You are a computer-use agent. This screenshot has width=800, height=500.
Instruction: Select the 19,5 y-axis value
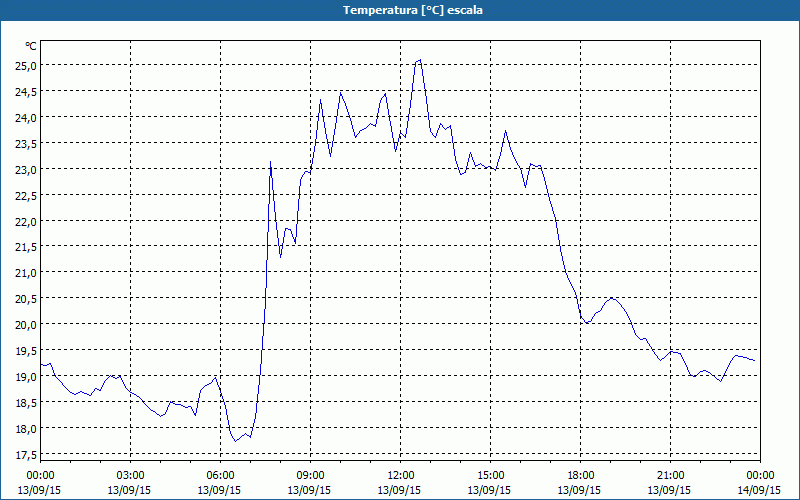click(x=26, y=351)
